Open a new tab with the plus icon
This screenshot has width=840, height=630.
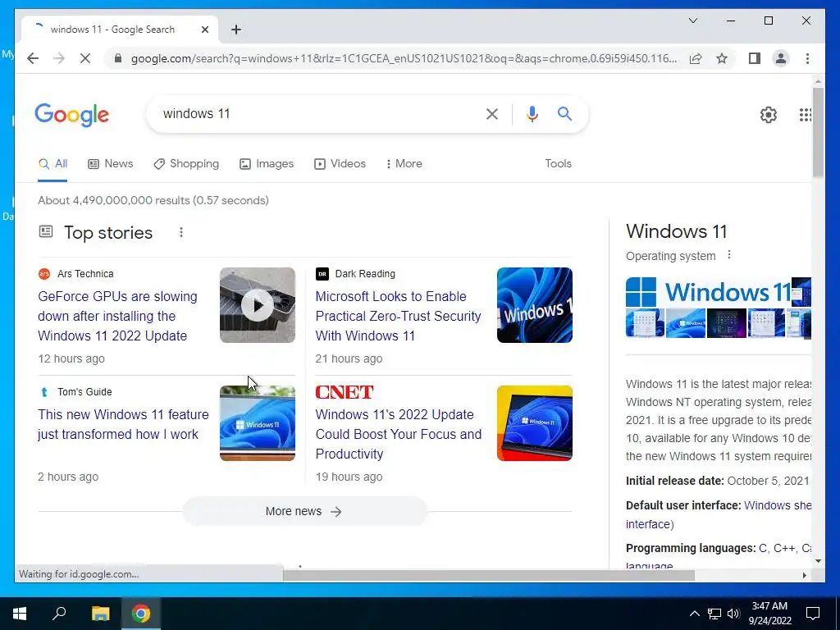click(x=236, y=30)
